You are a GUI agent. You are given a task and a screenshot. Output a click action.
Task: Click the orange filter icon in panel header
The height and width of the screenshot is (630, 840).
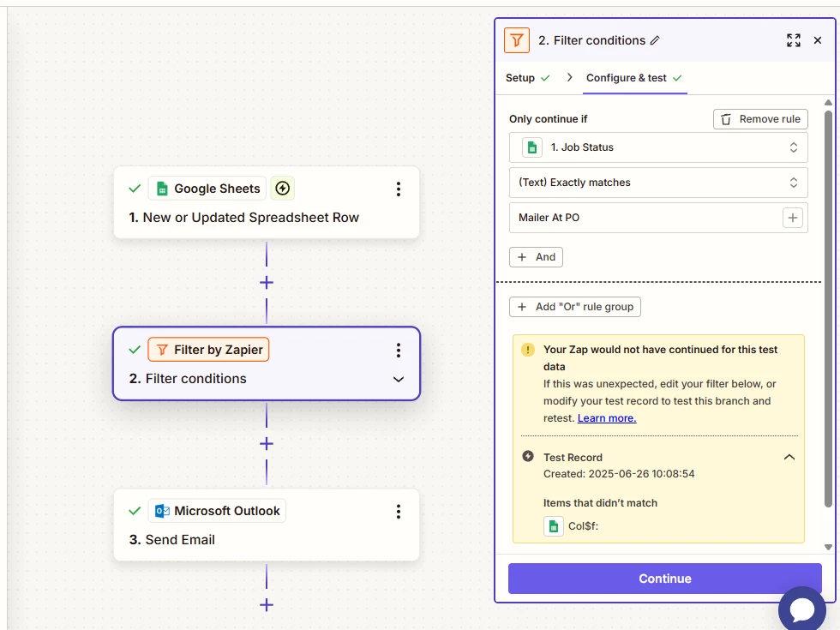pos(516,40)
